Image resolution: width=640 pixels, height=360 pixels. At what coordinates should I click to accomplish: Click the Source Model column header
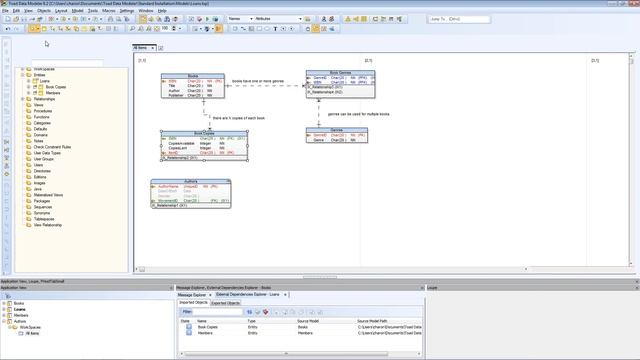click(x=308, y=321)
